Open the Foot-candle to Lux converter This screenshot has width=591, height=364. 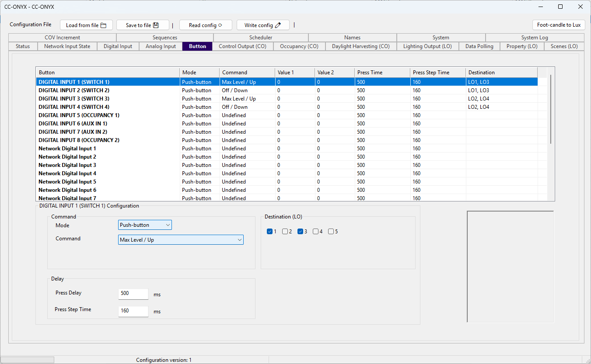[x=559, y=25]
